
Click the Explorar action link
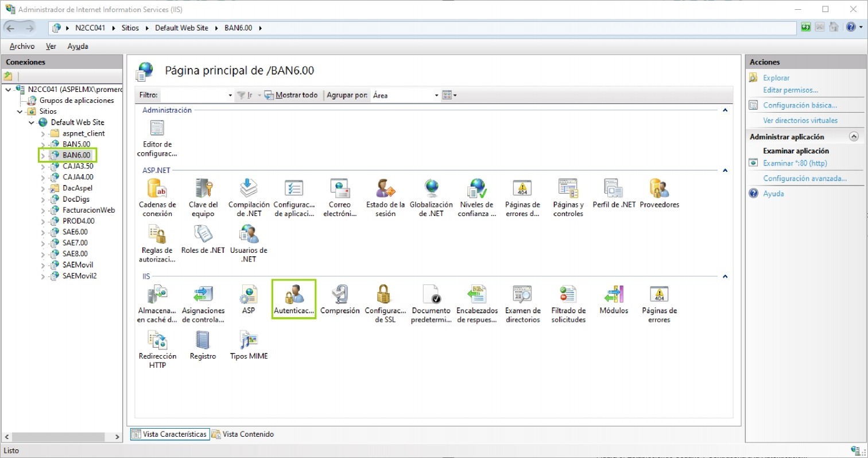[776, 78]
